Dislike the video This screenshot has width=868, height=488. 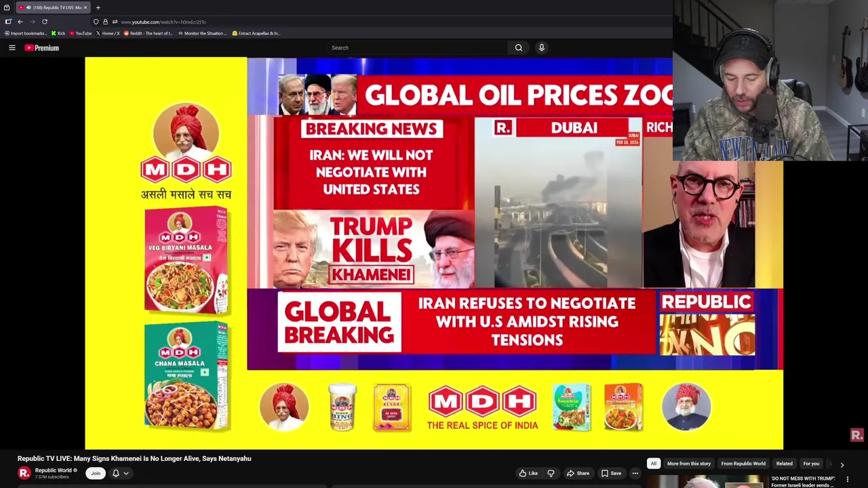click(551, 473)
